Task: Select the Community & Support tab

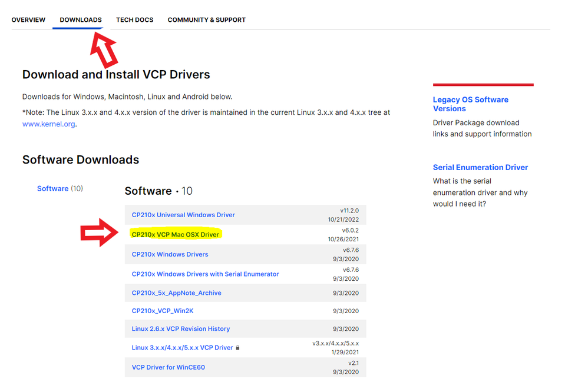Action: pos(206,20)
